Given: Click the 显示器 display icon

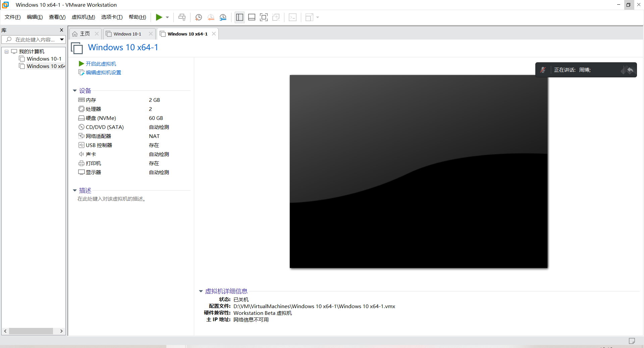Looking at the screenshot, I should (x=81, y=172).
